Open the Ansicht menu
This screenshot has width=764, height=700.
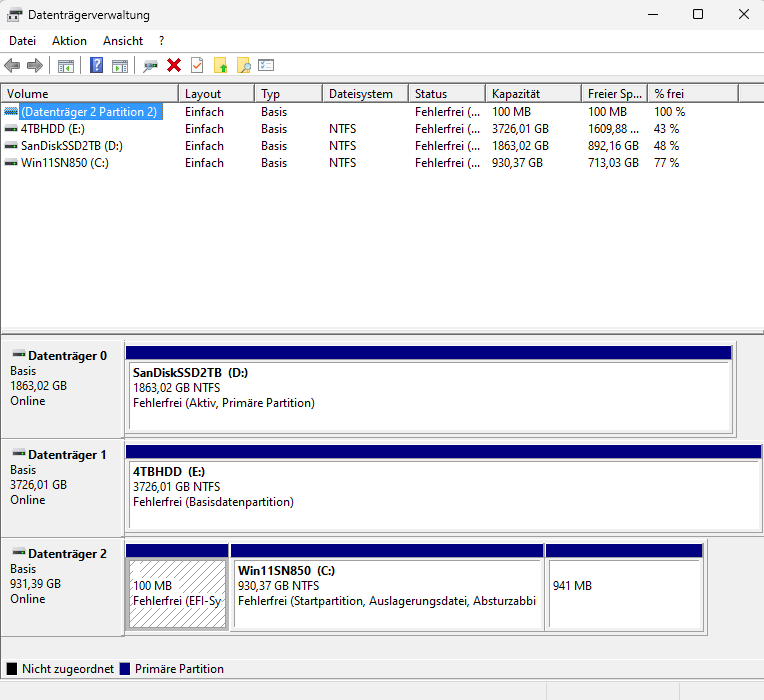point(123,41)
